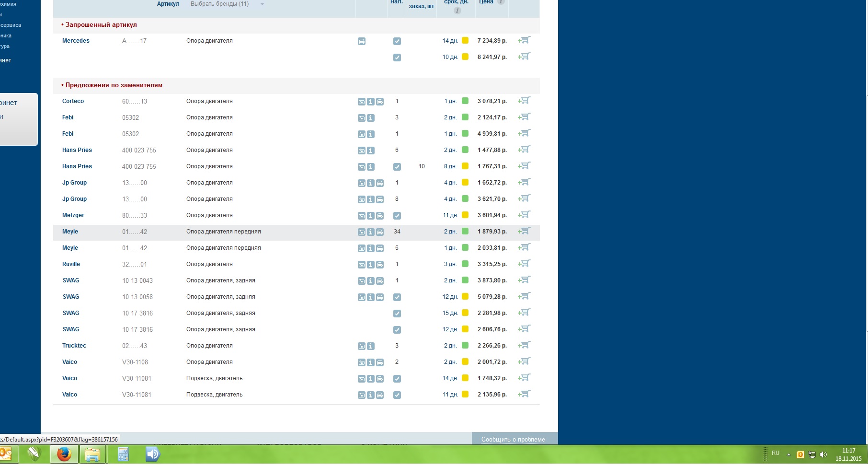Sort by the Артикул column header
The image size is (868, 466).
coord(168,4)
